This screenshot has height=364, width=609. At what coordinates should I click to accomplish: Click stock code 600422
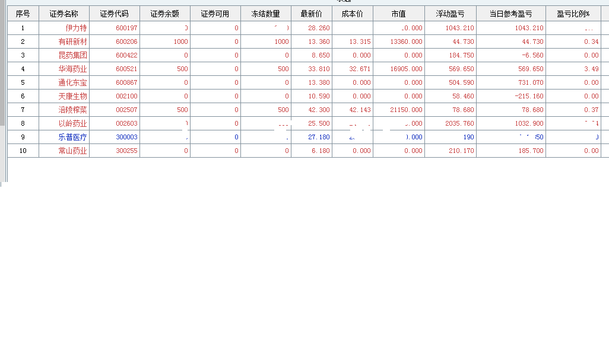coord(126,55)
